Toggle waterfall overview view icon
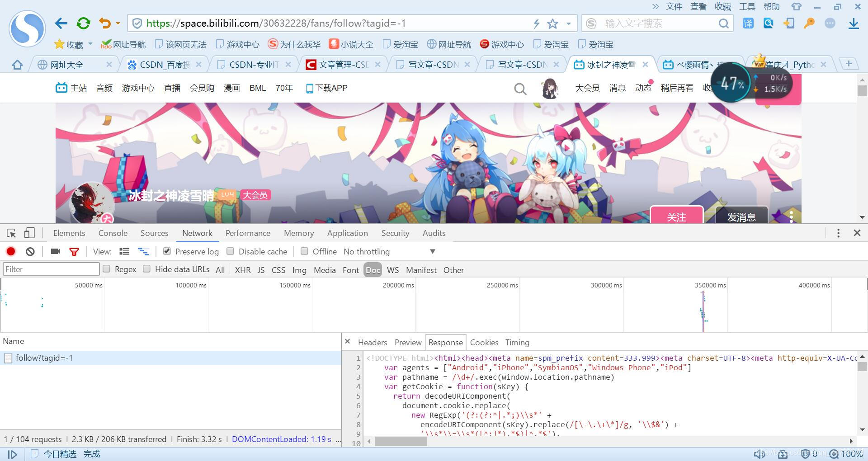 143,252
